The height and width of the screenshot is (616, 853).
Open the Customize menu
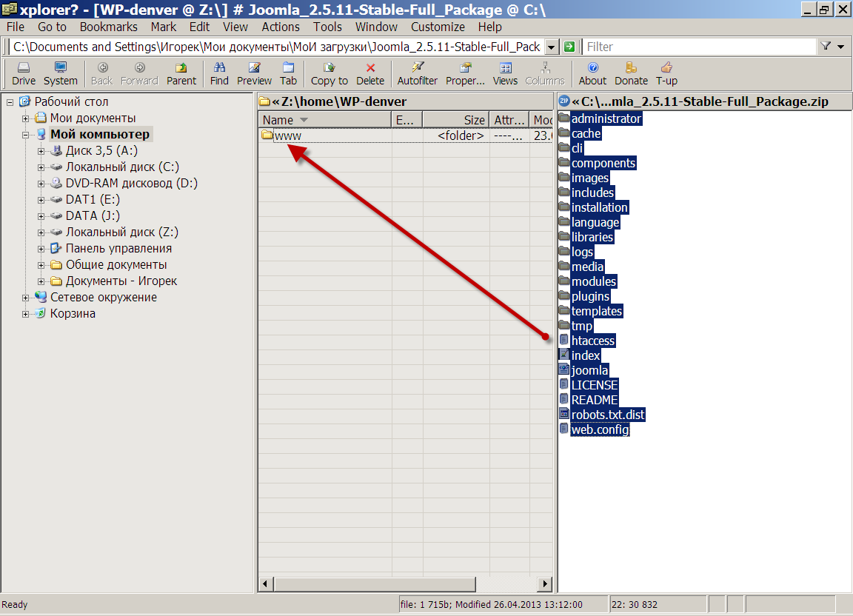438,27
